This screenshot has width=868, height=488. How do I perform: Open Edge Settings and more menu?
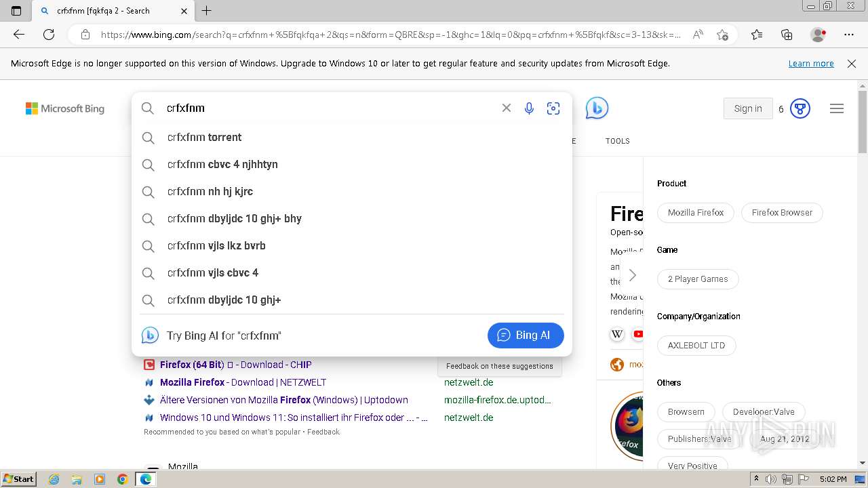pos(849,35)
